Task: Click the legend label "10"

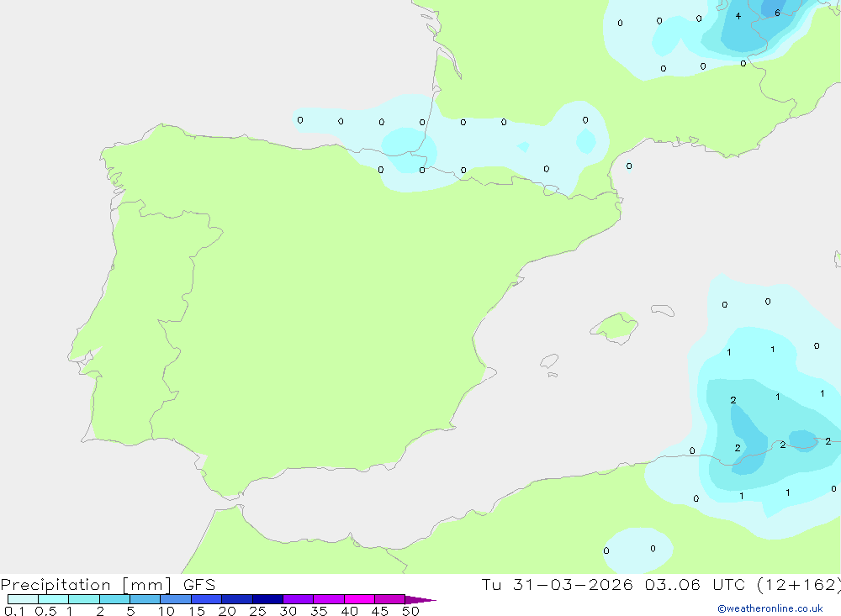Action: pyautogui.click(x=167, y=611)
